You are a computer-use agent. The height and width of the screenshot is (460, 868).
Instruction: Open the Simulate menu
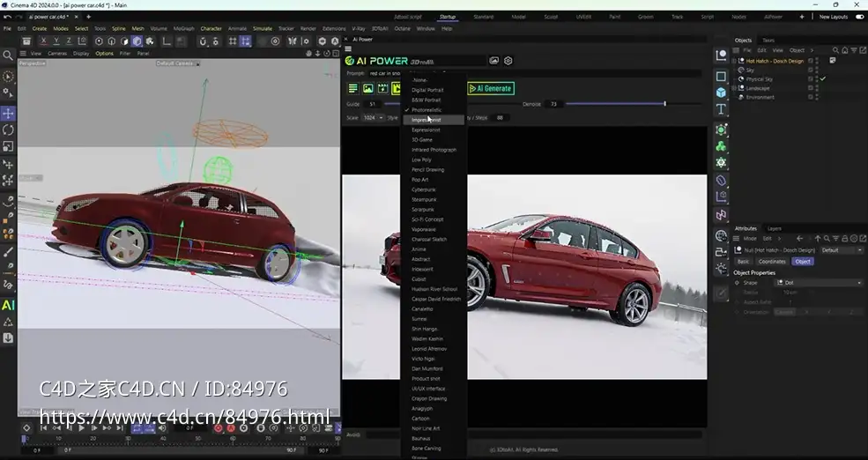click(x=263, y=28)
